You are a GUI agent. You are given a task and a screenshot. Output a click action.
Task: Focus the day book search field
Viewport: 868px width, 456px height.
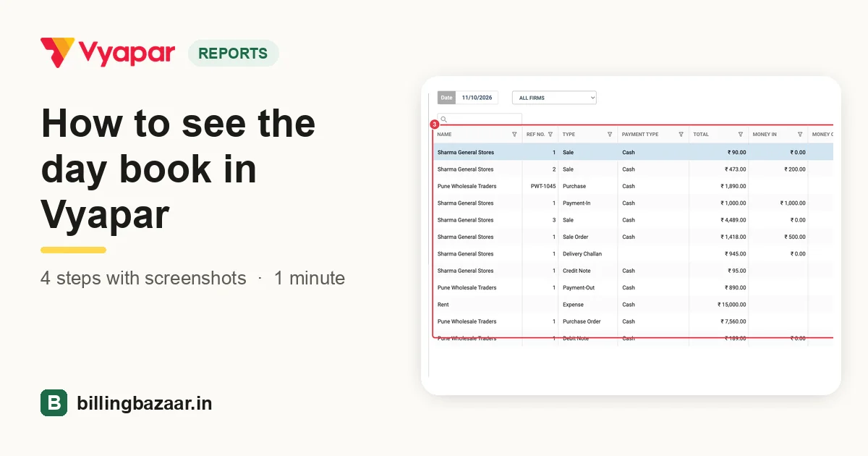[x=479, y=119]
